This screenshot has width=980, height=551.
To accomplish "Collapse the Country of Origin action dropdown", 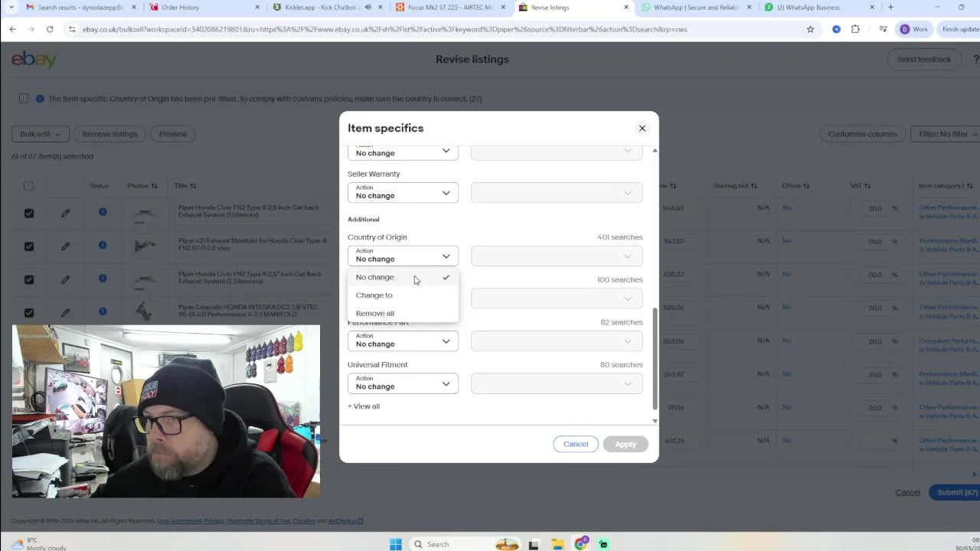I will pos(403,256).
